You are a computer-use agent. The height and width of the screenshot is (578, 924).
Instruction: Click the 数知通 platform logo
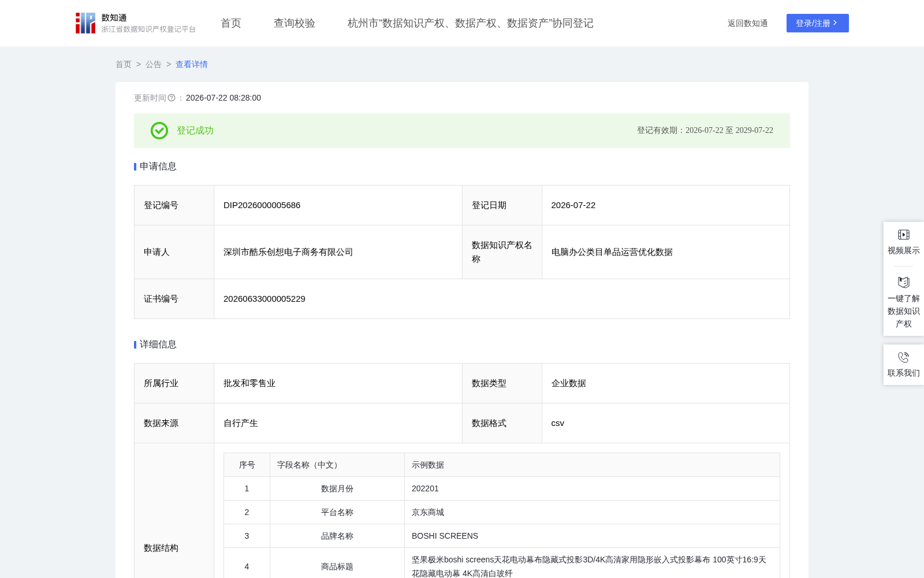(135, 23)
